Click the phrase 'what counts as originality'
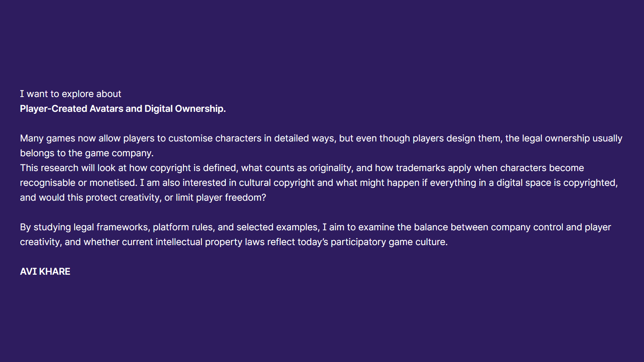This screenshot has width=644, height=362. (297, 168)
